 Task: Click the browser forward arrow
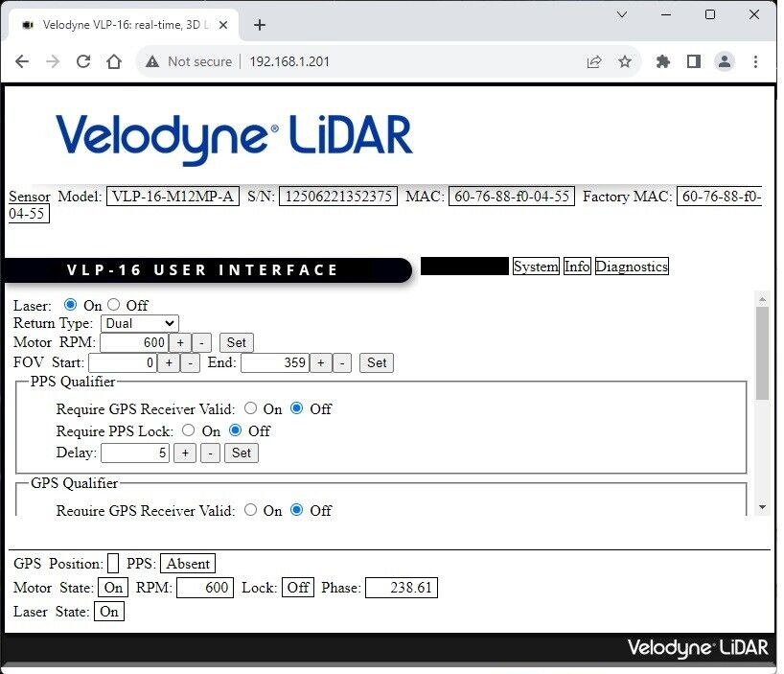click(x=53, y=61)
